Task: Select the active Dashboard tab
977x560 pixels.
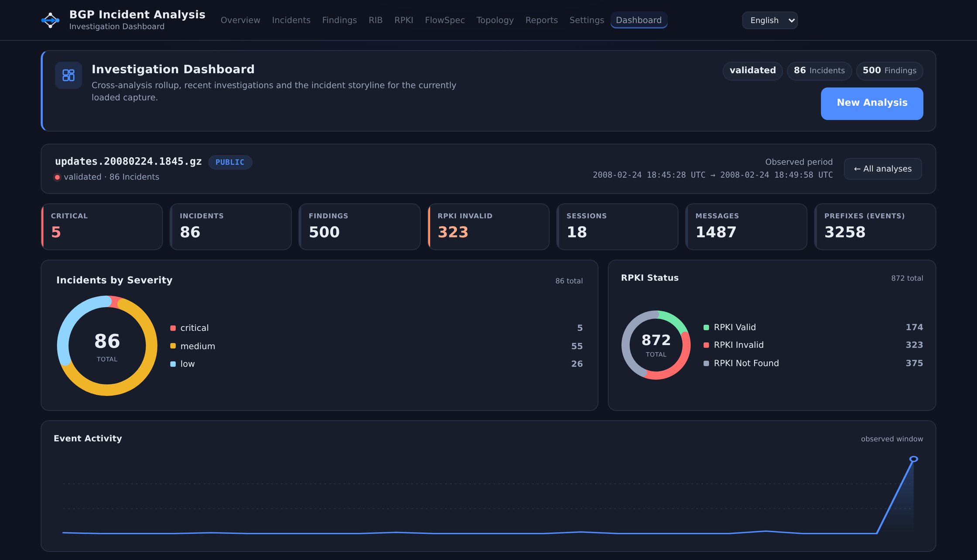Action: [x=639, y=20]
